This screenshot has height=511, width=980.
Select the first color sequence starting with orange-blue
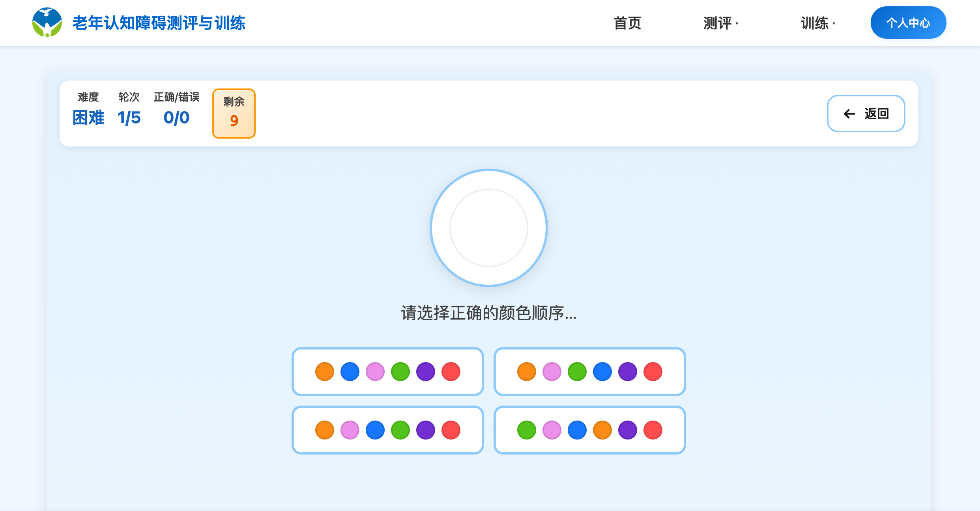(x=387, y=371)
